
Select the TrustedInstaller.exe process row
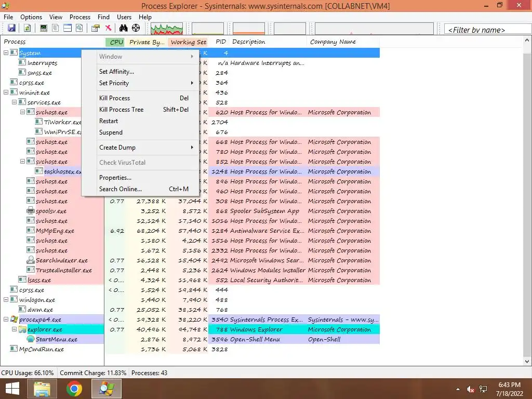click(x=190, y=270)
